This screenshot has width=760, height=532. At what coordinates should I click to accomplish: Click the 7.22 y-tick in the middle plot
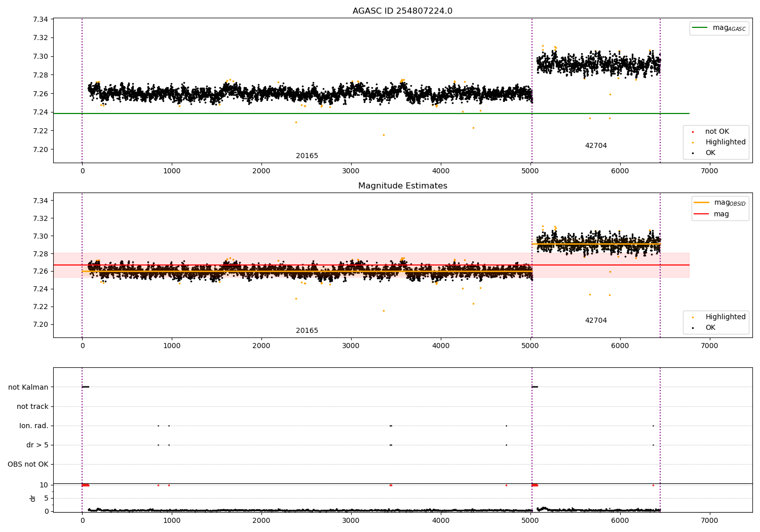tap(41, 307)
